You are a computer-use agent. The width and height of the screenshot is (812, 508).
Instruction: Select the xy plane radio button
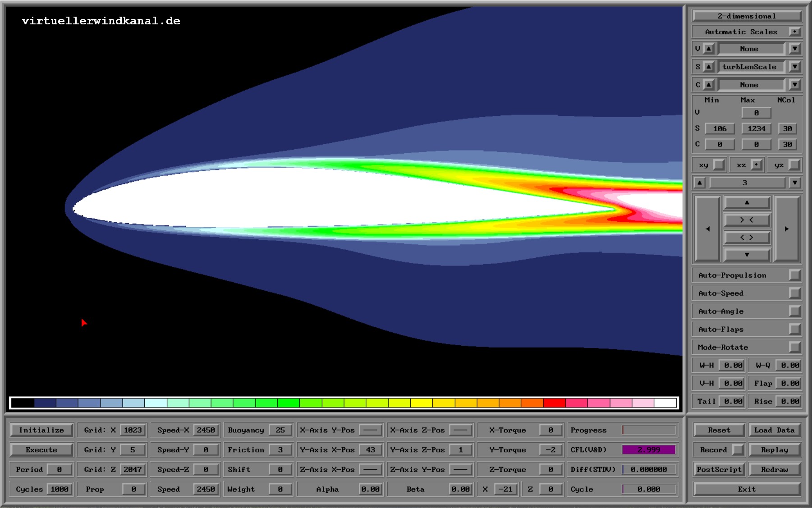click(x=720, y=165)
